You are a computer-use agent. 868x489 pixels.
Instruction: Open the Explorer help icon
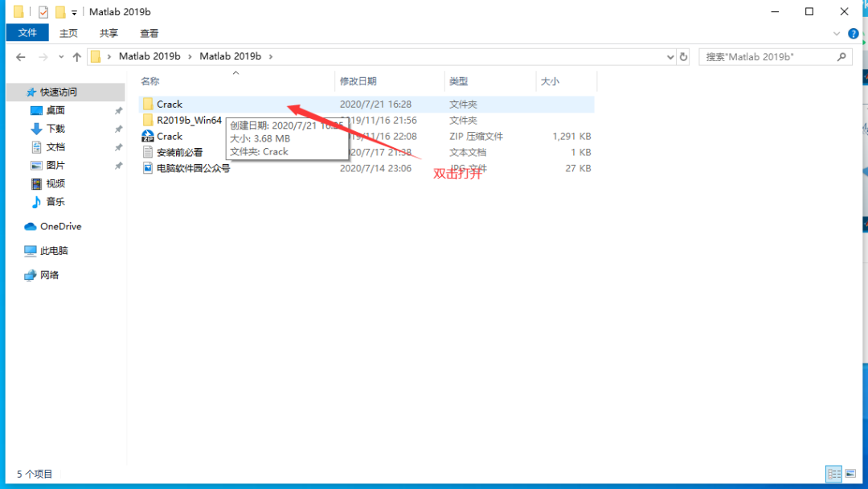pos(853,34)
